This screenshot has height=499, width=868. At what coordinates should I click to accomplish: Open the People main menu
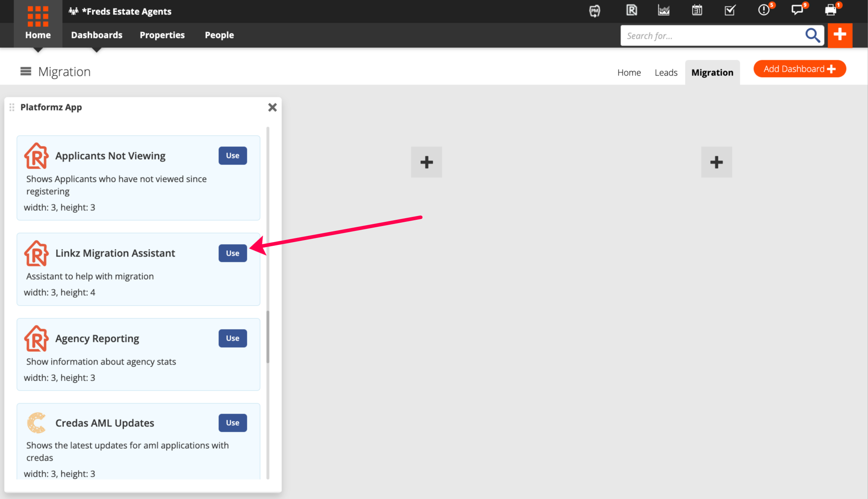(x=219, y=35)
